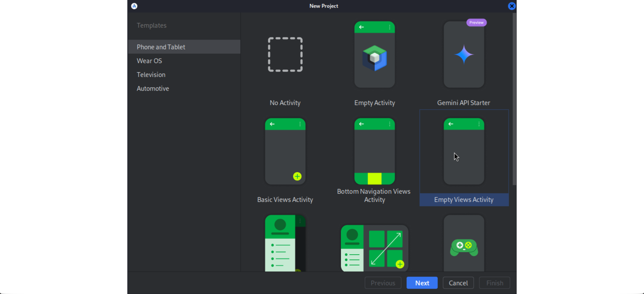Click the template list vertical scrollbar

tap(514, 99)
